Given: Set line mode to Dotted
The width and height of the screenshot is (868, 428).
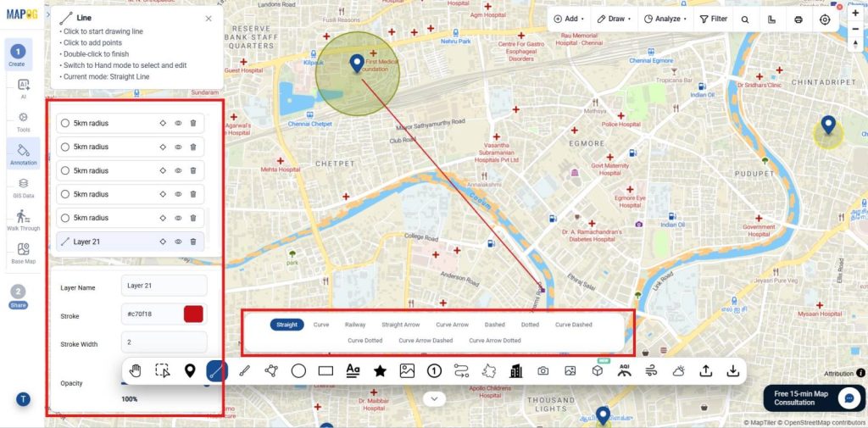Looking at the screenshot, I should (x=530, y=325).
